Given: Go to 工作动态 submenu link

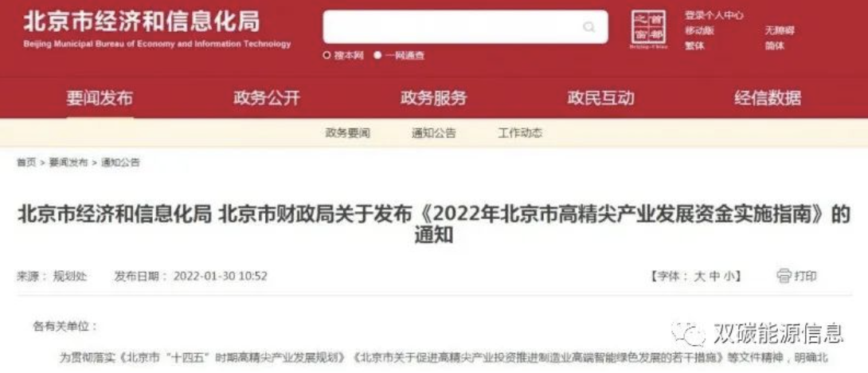Looking at the screenshot, I should pos(520,133).
